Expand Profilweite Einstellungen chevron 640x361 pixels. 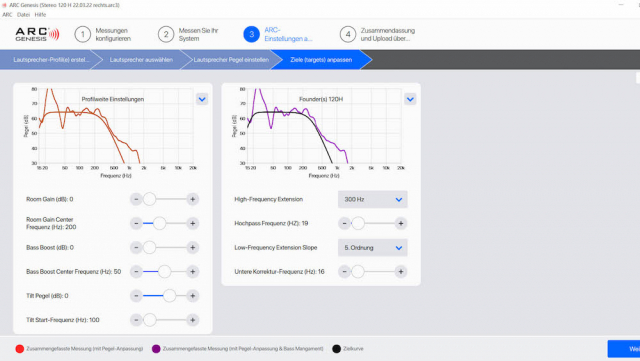coord(202,99)
